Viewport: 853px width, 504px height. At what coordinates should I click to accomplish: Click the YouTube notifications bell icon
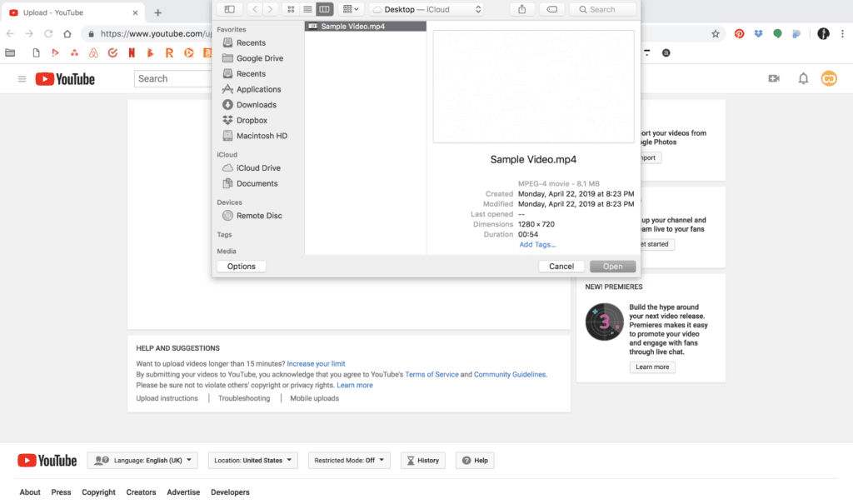803,78
